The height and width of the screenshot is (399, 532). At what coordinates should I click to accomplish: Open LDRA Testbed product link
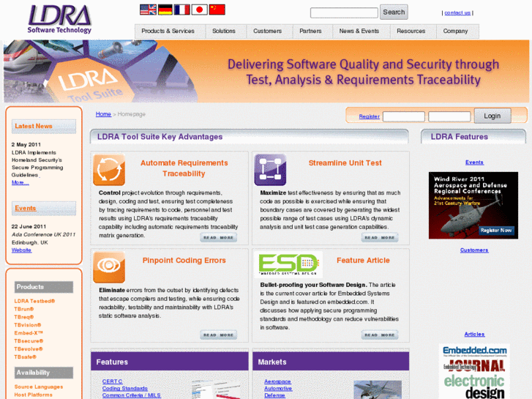34,301
